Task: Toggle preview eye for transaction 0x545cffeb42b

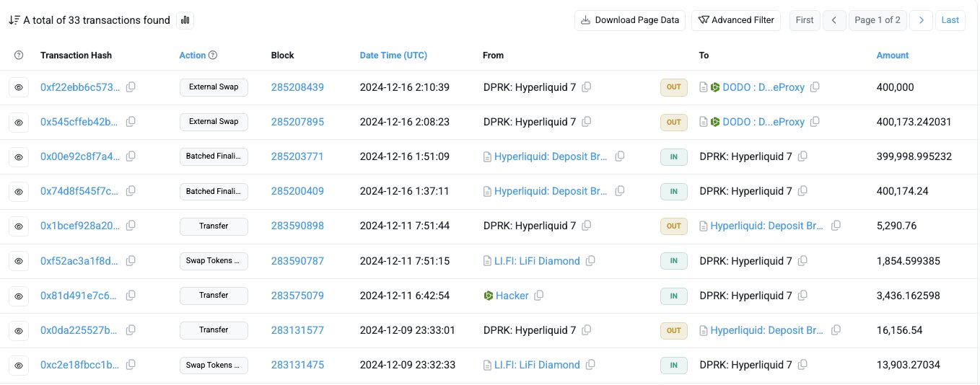Action: [19, 122]
